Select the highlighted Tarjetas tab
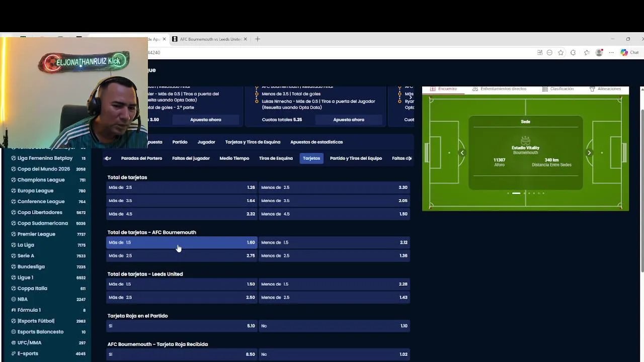The image size is (644, 362). point(311,158)
